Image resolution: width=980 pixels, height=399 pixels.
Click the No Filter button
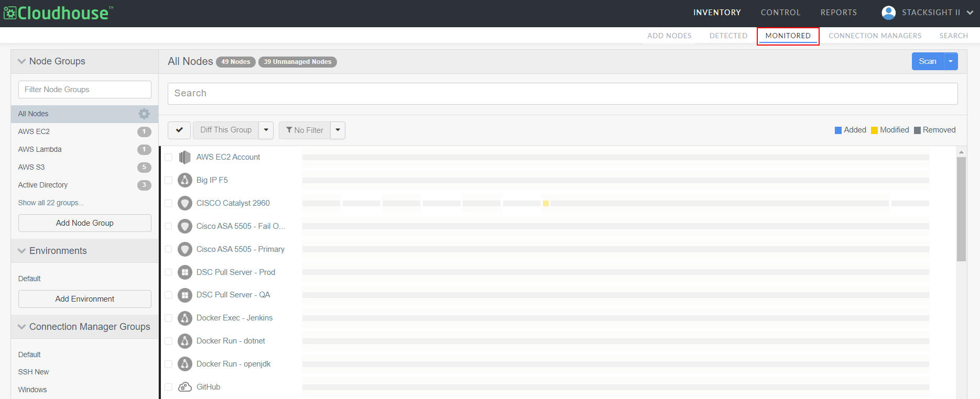tap(304, 130)
